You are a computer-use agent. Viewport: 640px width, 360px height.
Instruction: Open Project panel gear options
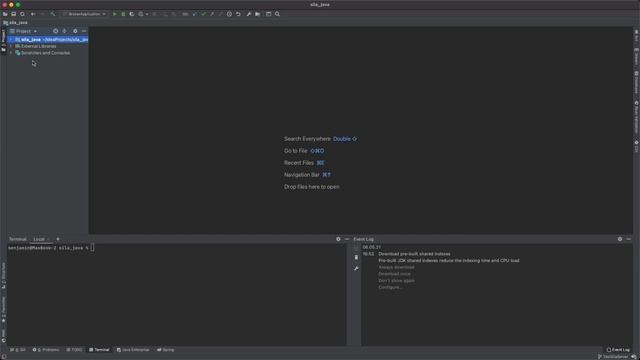coord(75,31)
